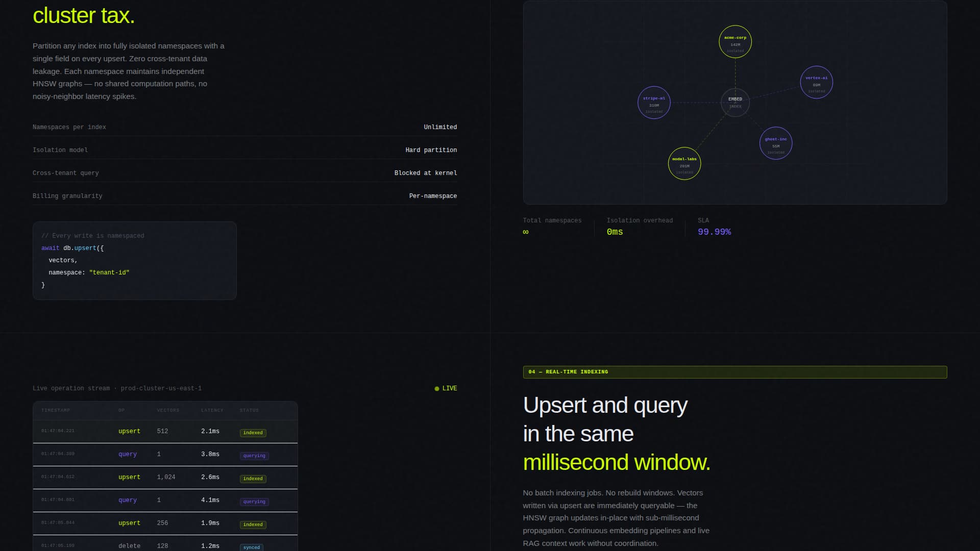
Task: Click 'query' in the 3.8ms row
Action: pos(128,454)
